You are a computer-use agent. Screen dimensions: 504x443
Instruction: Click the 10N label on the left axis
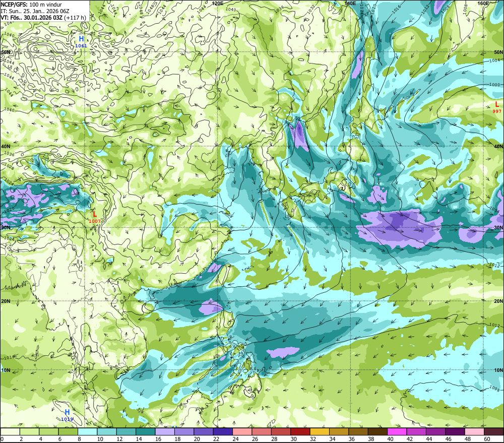pyautogui.click(x=6, y=370)
